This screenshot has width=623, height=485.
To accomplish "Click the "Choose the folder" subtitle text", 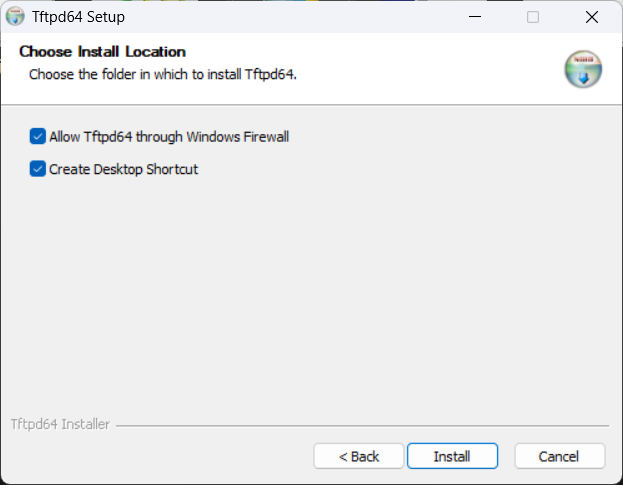I will click(x=163, y=74).
